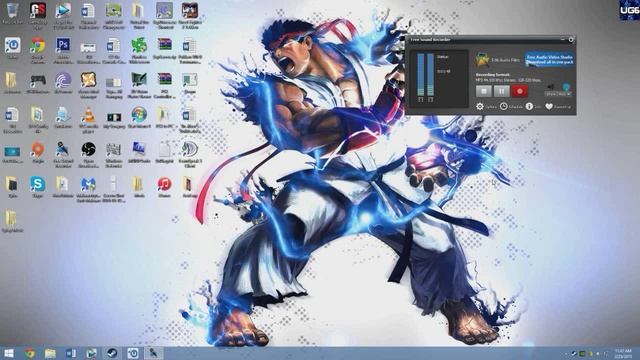This screenshot has width=640, height=360.
Task: Open Steam from the taskbar
Action: (112, 353)
